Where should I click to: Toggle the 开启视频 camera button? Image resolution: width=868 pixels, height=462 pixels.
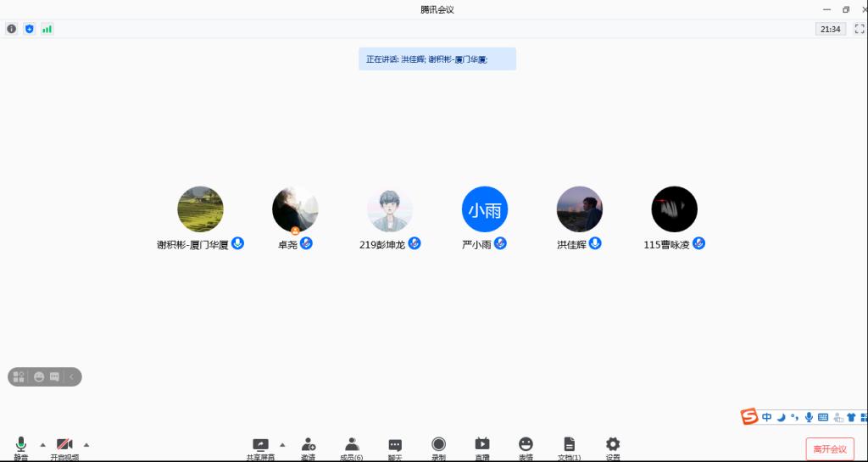coord(64,445)
